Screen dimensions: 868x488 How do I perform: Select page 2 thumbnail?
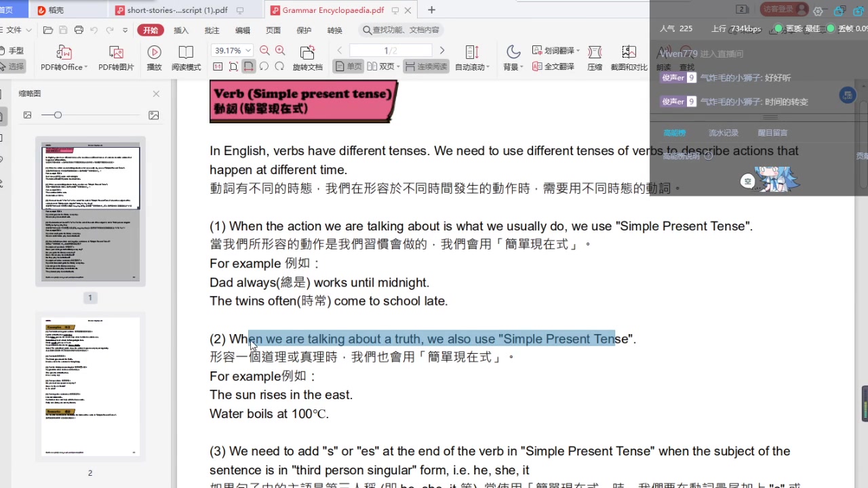pos(90,386)
